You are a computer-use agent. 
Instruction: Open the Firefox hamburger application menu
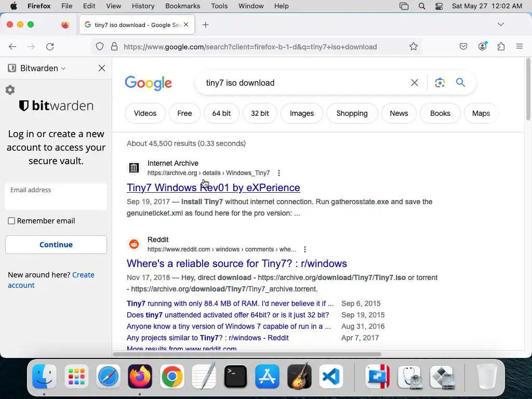point(519,46)
